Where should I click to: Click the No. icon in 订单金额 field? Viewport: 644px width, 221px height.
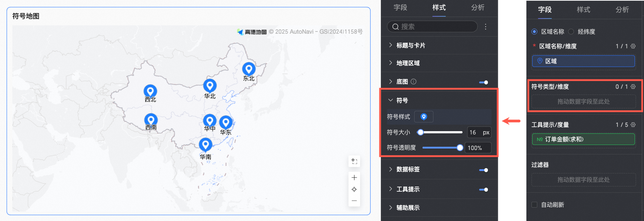click(x=540, y=139)
